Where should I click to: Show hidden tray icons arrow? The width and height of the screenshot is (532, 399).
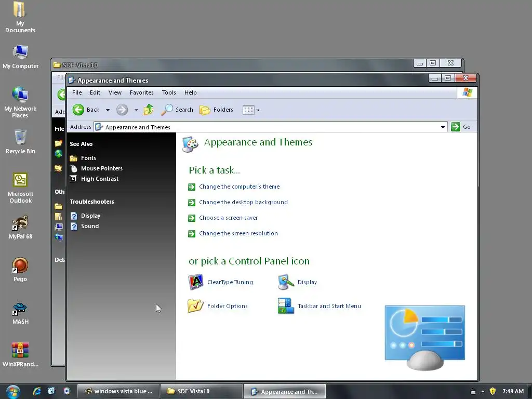pos(483,391)
